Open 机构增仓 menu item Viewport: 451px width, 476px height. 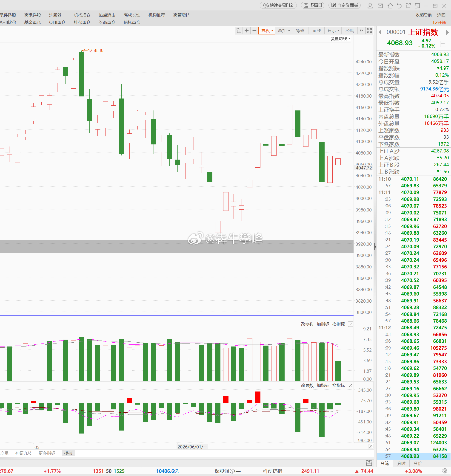(x=82, y=15)
